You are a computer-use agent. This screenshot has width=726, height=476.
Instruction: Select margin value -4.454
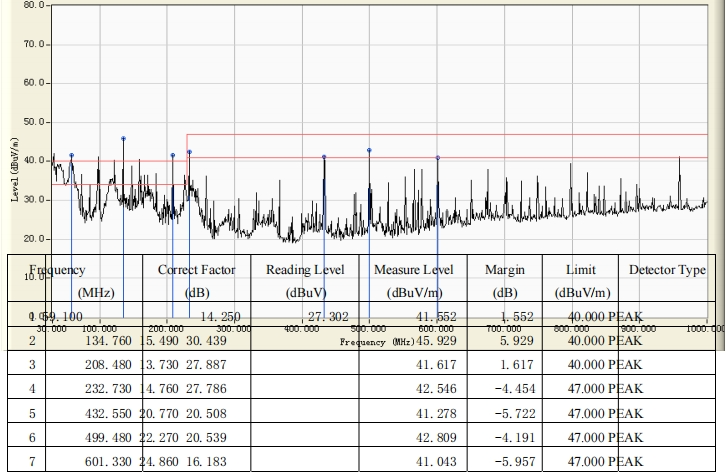[515, 389]
